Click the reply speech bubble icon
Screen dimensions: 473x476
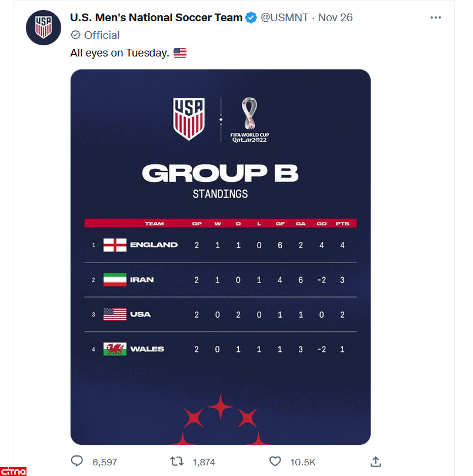point(77,462)
